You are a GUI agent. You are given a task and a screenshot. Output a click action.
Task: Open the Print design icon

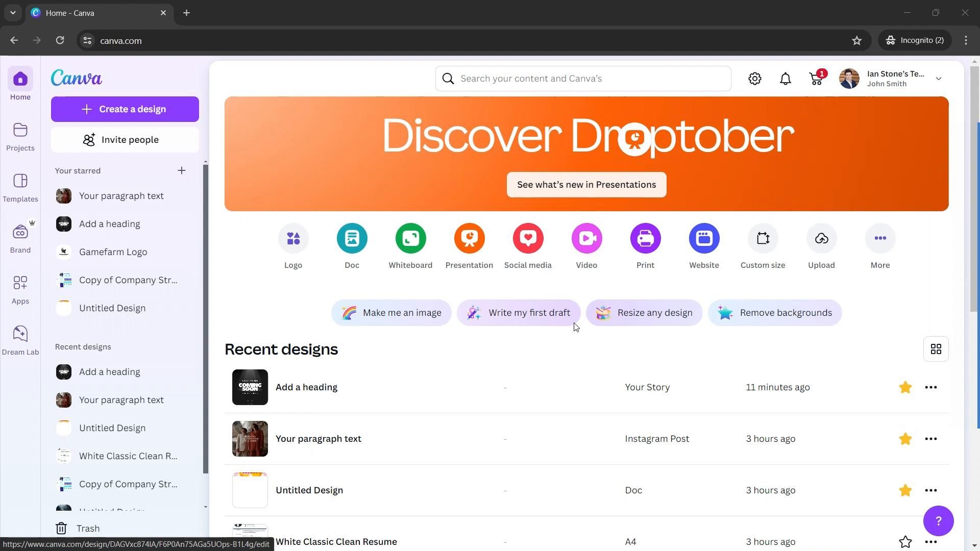point(645,238)
